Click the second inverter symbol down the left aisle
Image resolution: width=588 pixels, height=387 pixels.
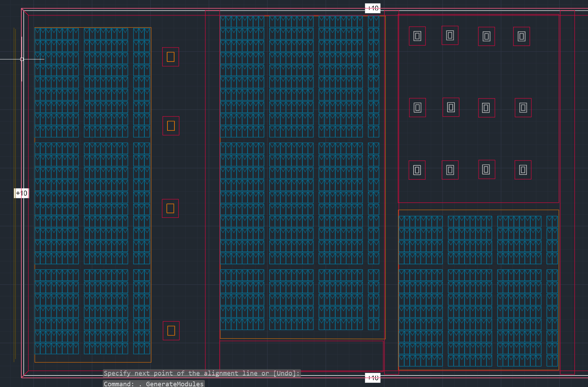171,126
